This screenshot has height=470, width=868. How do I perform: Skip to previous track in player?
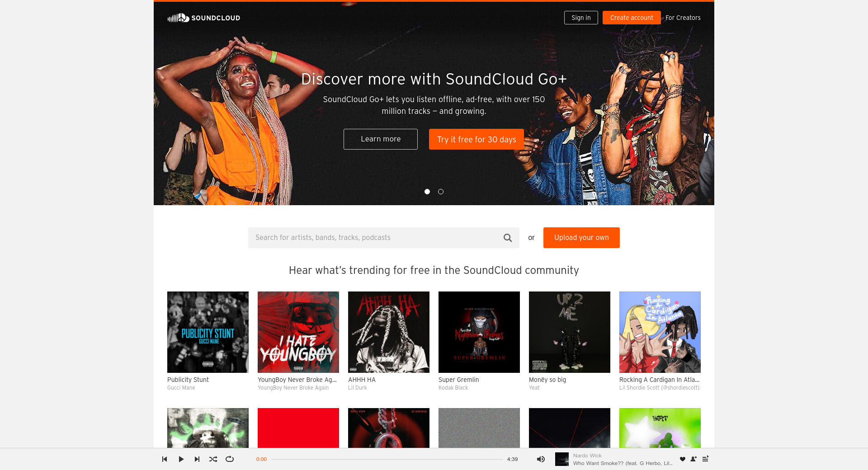coord(165,459)
